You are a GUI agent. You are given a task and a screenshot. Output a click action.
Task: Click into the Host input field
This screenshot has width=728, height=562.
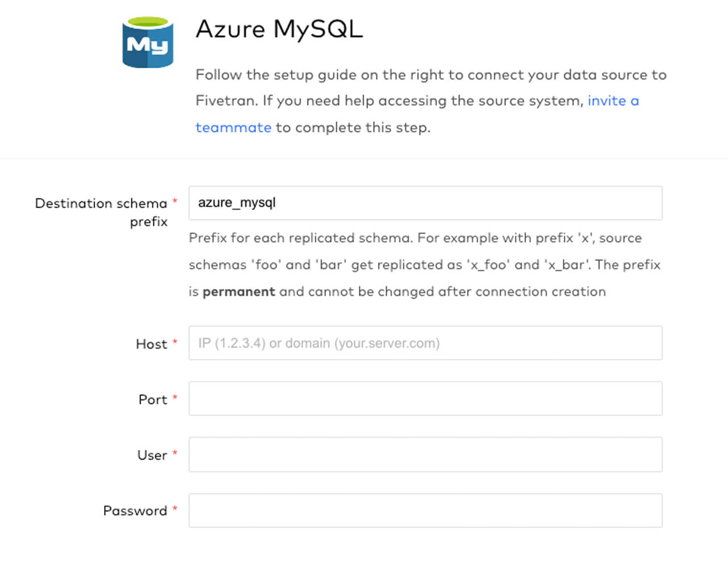[425, 343]
